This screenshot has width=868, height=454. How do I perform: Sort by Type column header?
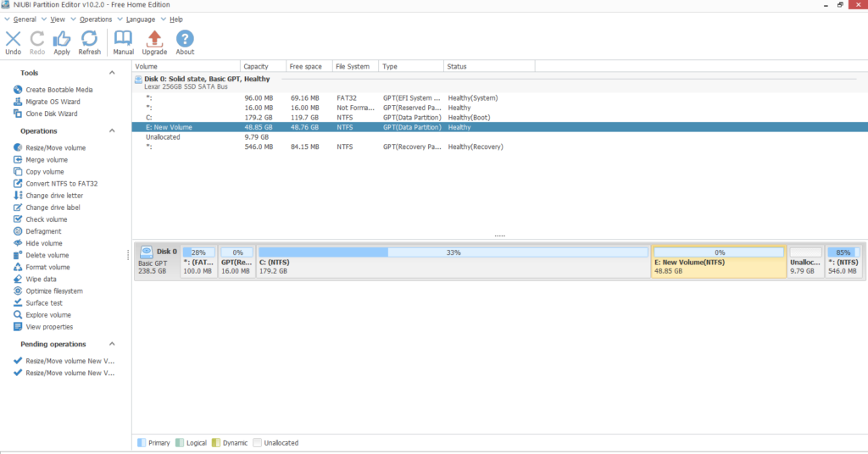(411, 66)
